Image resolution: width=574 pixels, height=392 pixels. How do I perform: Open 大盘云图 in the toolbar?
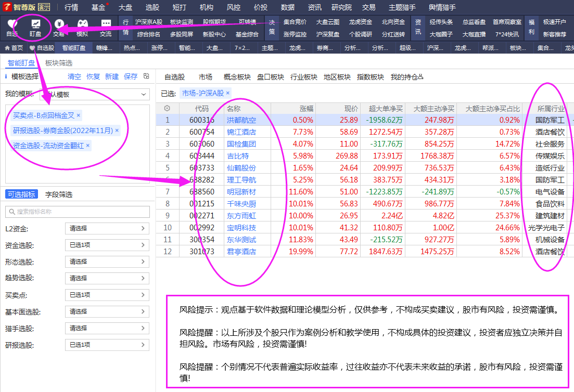328,22
